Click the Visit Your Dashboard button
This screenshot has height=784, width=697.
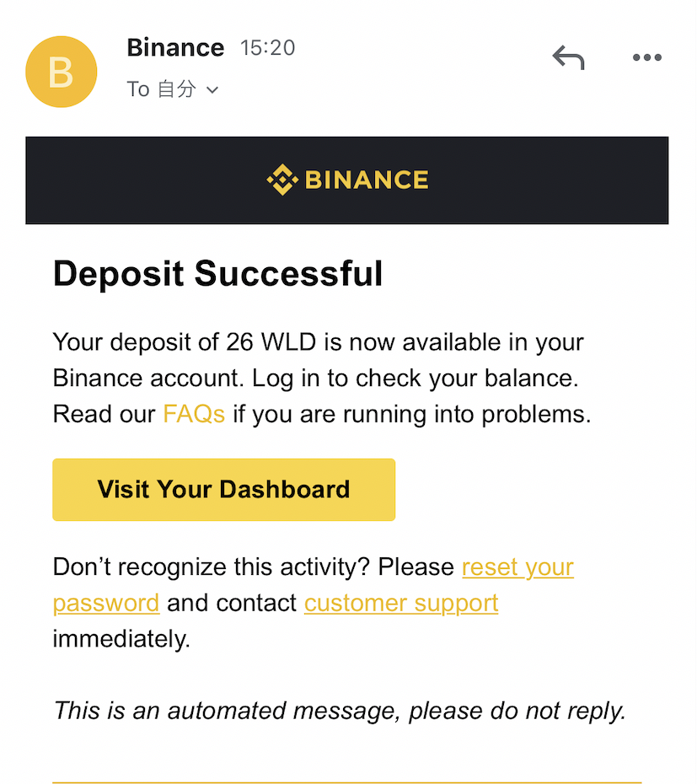(224, 490)
